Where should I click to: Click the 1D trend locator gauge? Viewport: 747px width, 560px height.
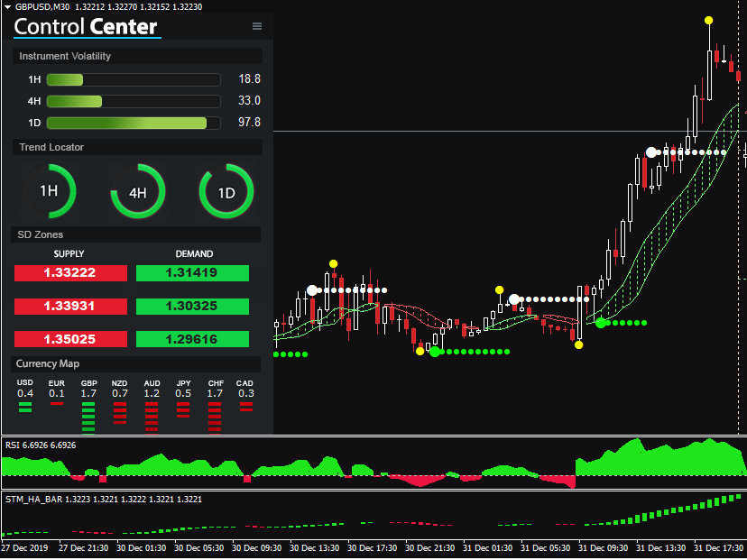(226, 192)
